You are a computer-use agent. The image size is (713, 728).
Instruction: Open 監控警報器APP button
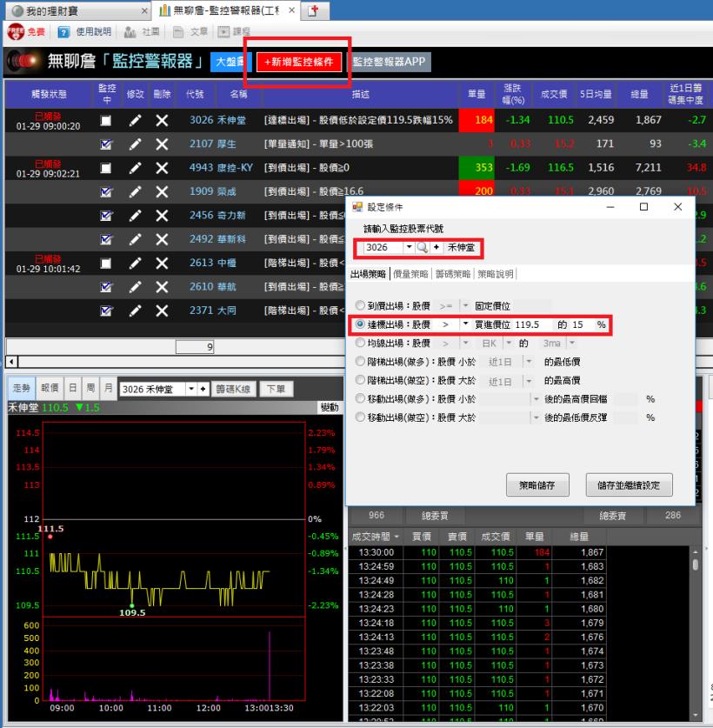tap(389, 62)
